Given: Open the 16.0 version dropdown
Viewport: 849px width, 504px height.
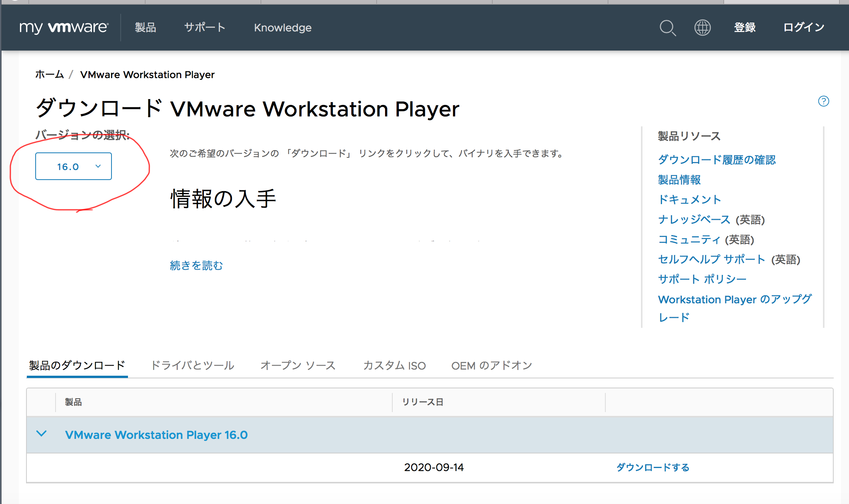Looking at the screenshot, I should 74,166.
